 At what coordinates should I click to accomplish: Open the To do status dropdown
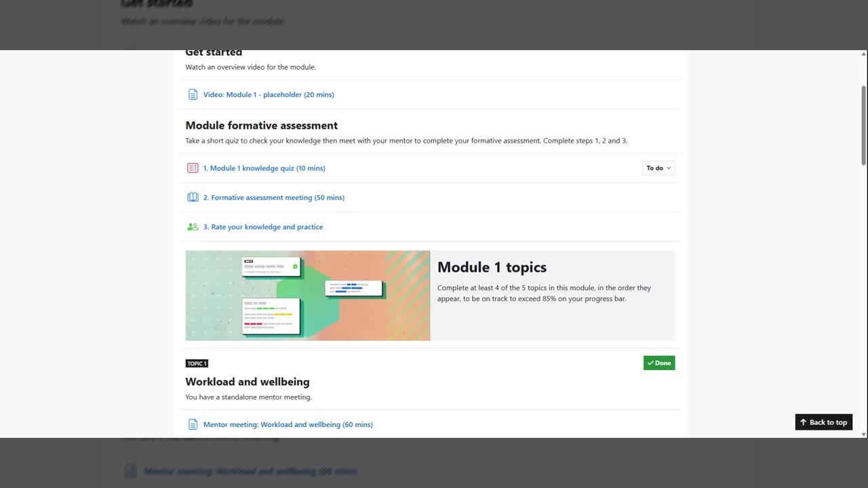click(x=658, y=168)
